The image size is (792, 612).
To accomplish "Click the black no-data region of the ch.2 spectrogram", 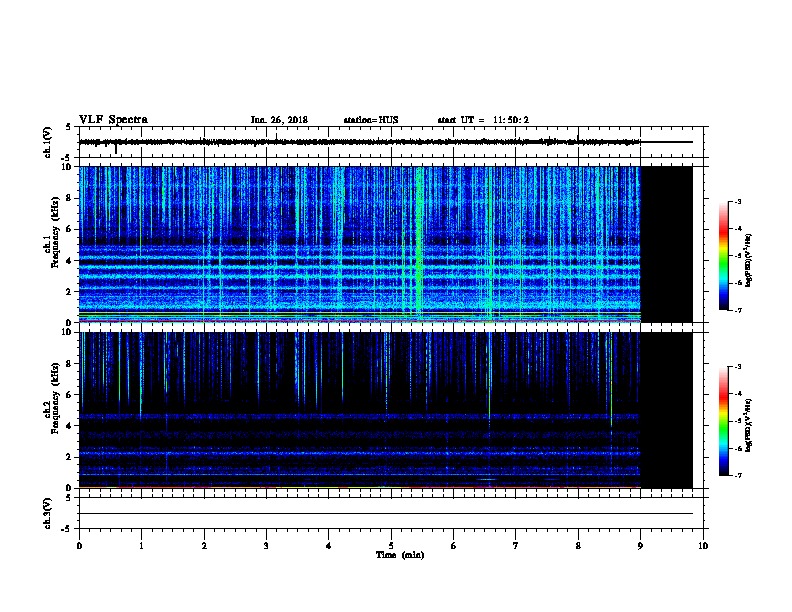I will (666, 410).
